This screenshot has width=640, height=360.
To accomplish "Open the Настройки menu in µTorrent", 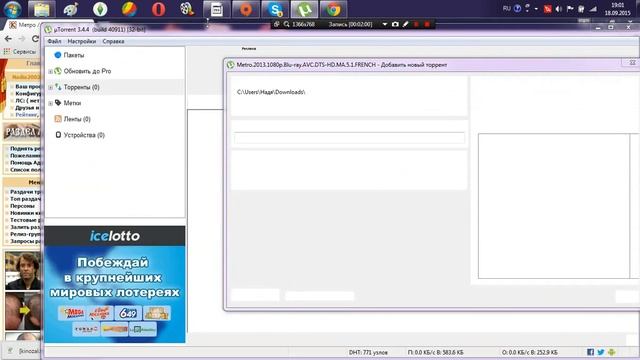I will pyautogui.click(x=82, y=41).
